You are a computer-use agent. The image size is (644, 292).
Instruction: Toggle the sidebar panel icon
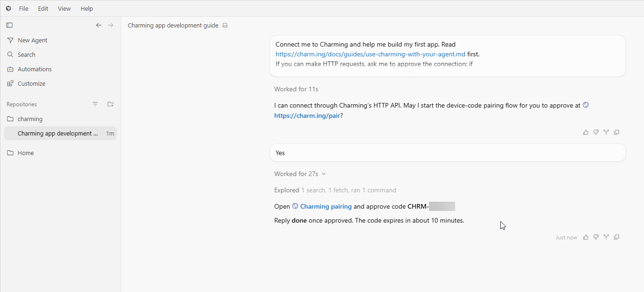[x=9, y=25]
